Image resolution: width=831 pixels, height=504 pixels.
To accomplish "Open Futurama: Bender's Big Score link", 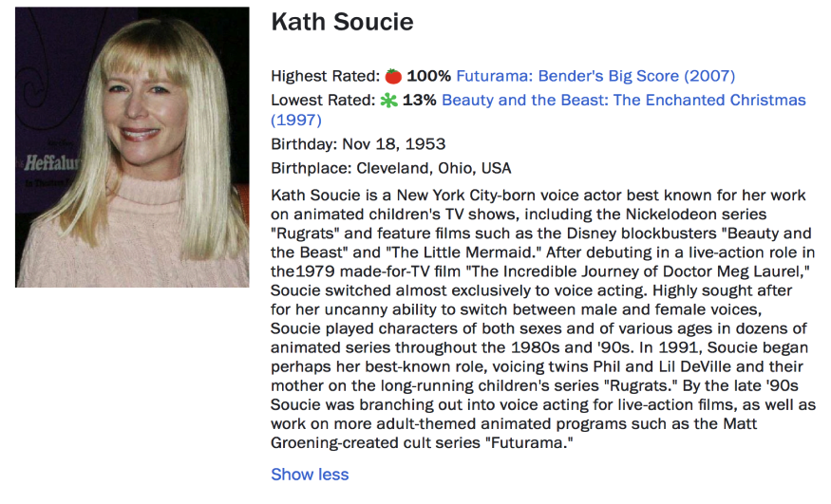I will 595,76.
